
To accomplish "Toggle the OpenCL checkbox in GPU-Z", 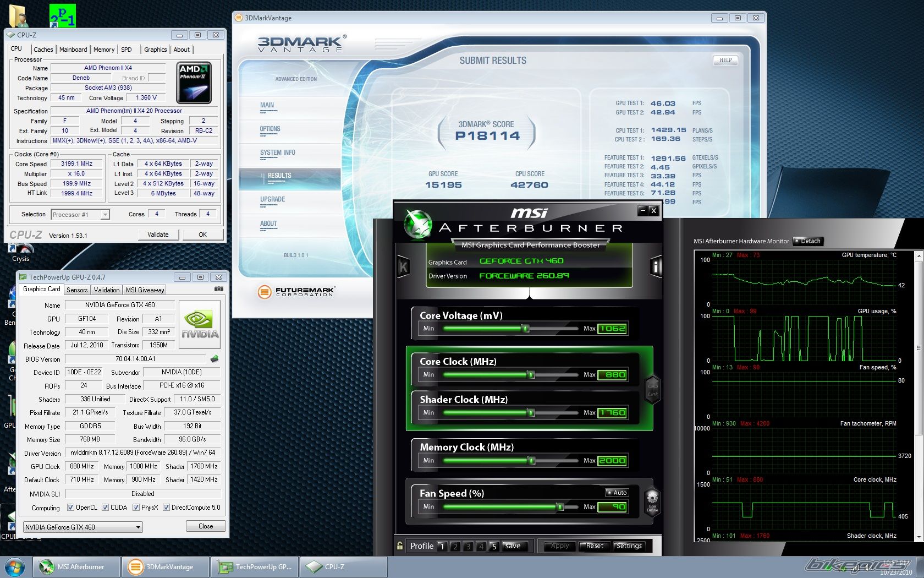I will pyautogui.click(x=70, y=508).
